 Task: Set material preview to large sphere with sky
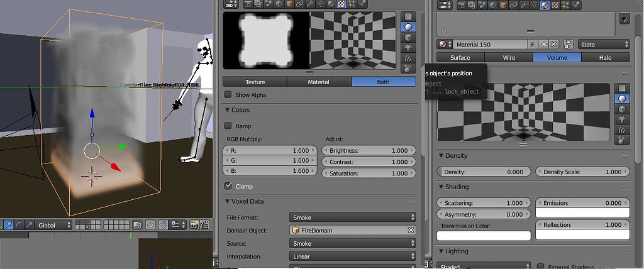tap(622, 140)
